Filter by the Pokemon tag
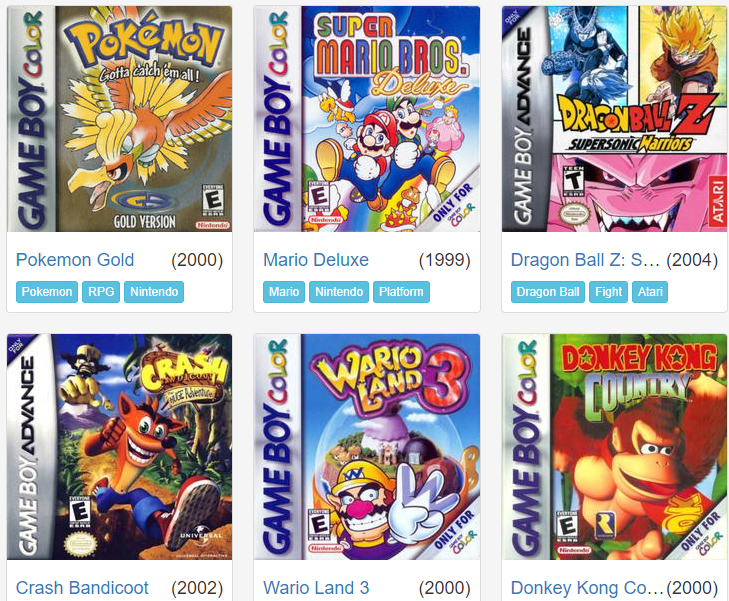 pos(47,292)
